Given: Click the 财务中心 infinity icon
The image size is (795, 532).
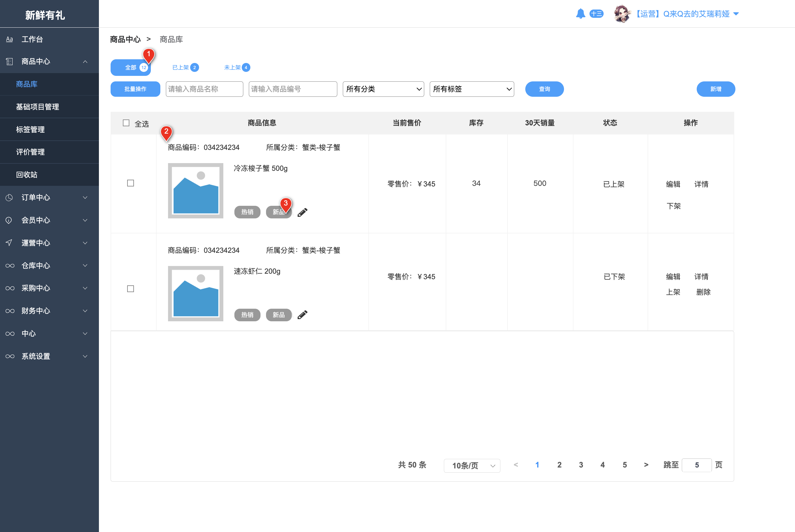Looking at the screenshot, I should coord(10,311).
